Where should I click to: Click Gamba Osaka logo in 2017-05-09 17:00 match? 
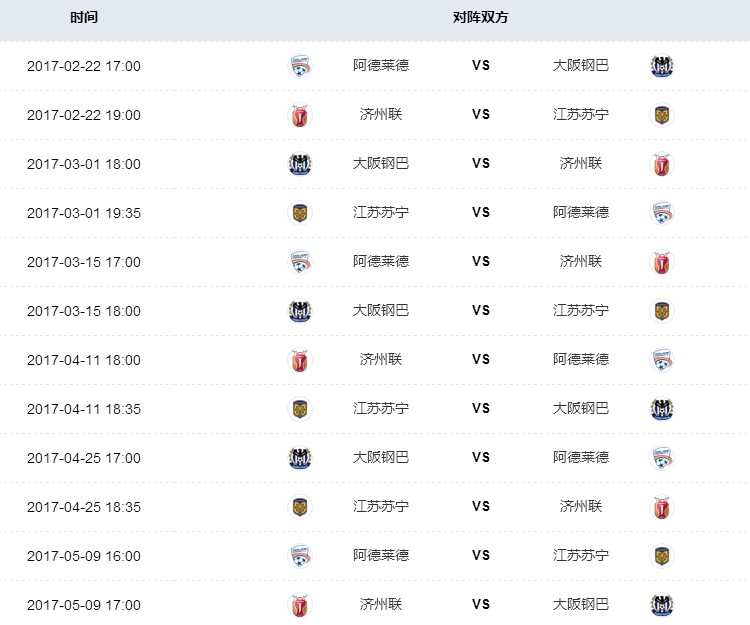point(661,605)
